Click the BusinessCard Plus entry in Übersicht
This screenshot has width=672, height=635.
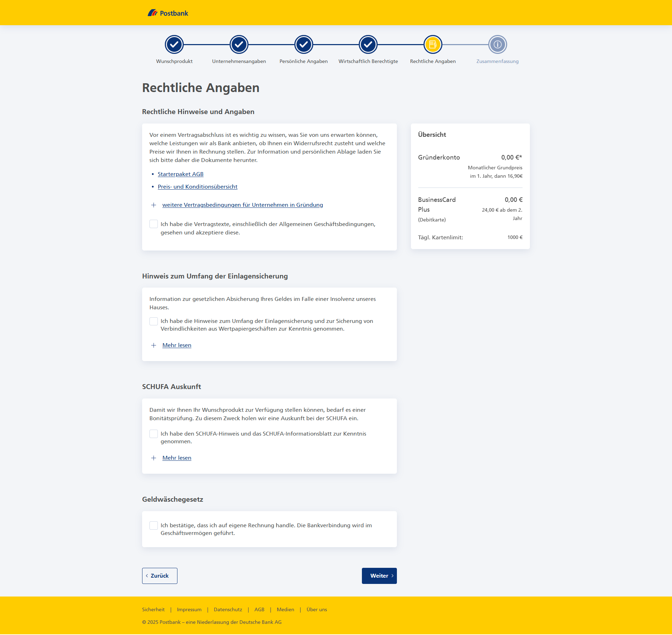pos(437,205)
